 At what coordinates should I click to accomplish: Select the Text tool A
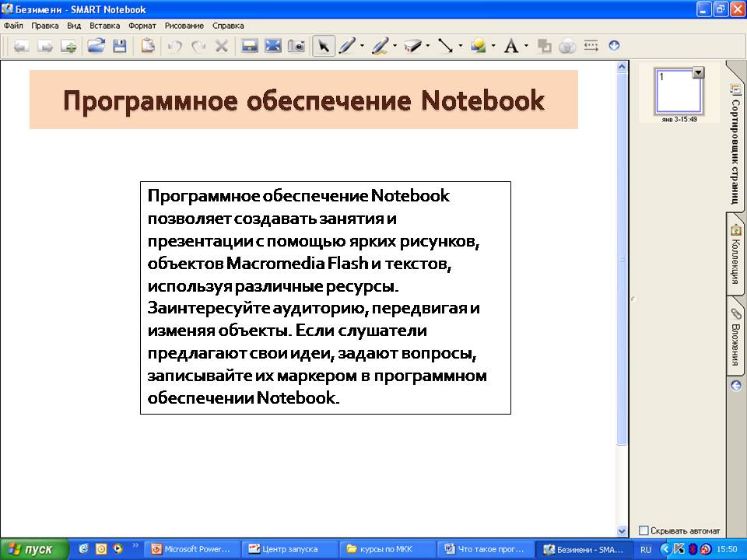pyautogui.click(x=511, y=46)
